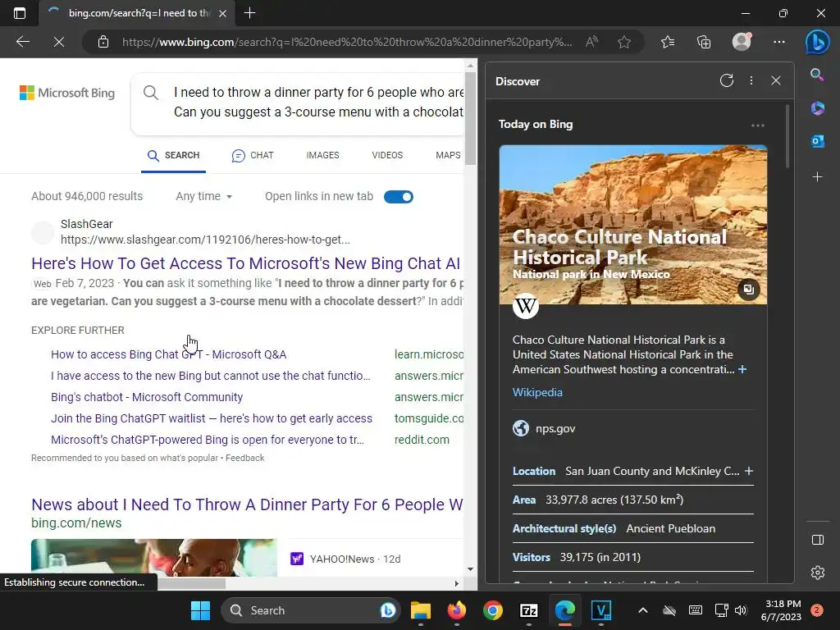Screen dimensions: 840x630
Task: Click the browser address bar URL
Action: point(347,42)
